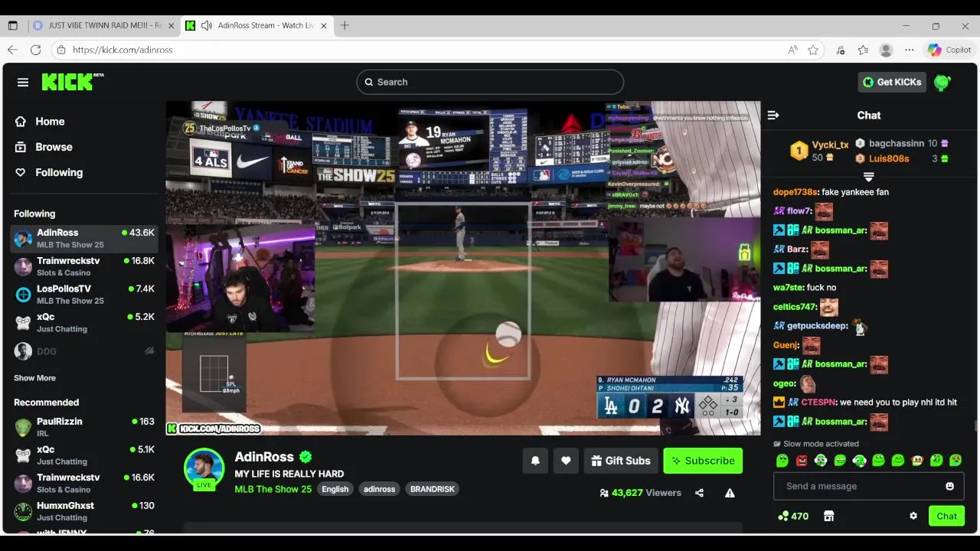Viewport: 980px width, 551px height.
Task: Close the JUST VIBE TWINN RAID ME tab
Action: (x=171, y=25)
